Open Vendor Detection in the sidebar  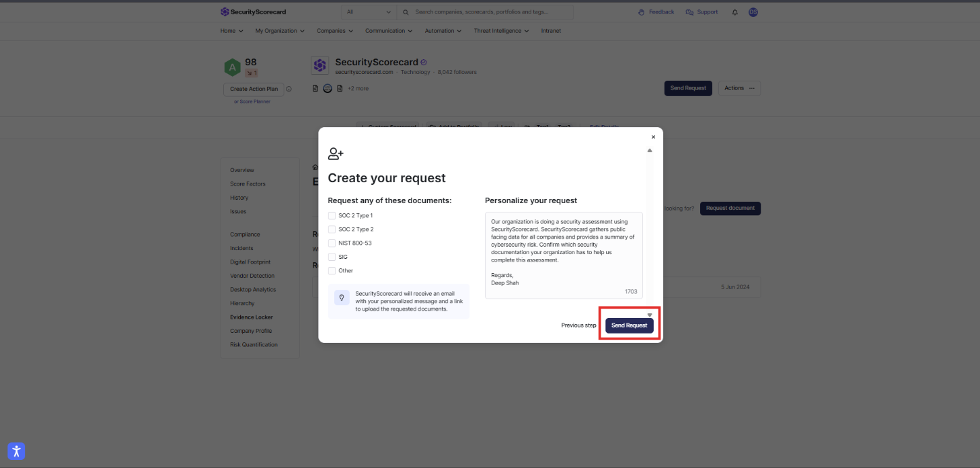[252, 276]
